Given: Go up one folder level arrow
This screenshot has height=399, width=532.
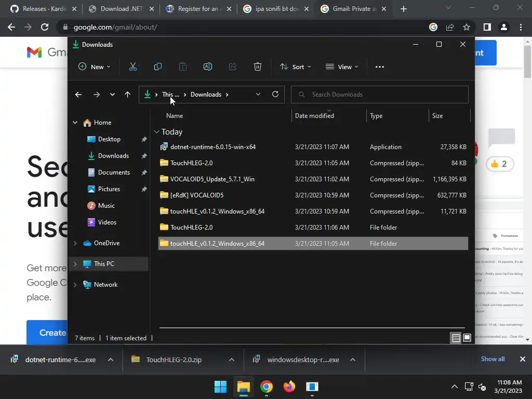Looking at the screenshot, I should point(128,95).
